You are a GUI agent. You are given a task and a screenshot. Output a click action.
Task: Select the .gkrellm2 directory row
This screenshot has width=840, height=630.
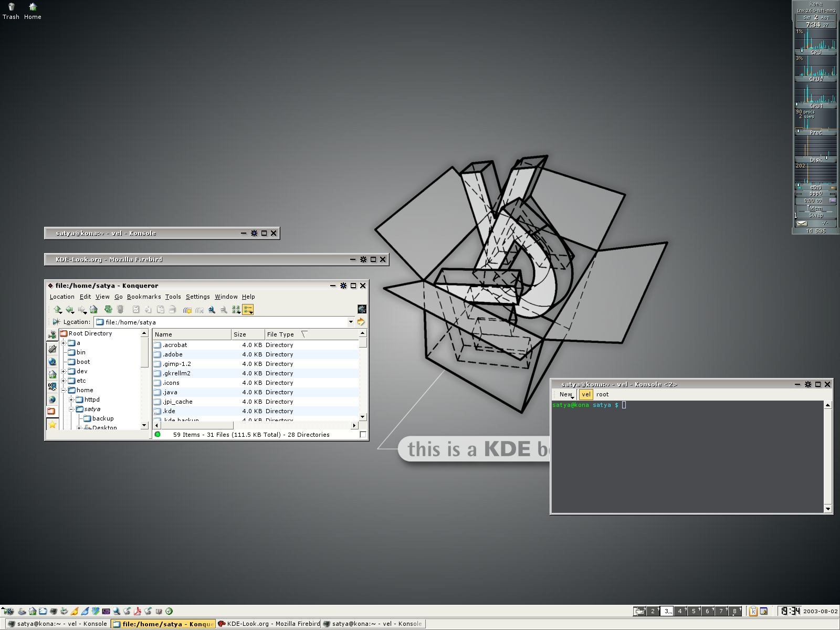click(256, 373)
